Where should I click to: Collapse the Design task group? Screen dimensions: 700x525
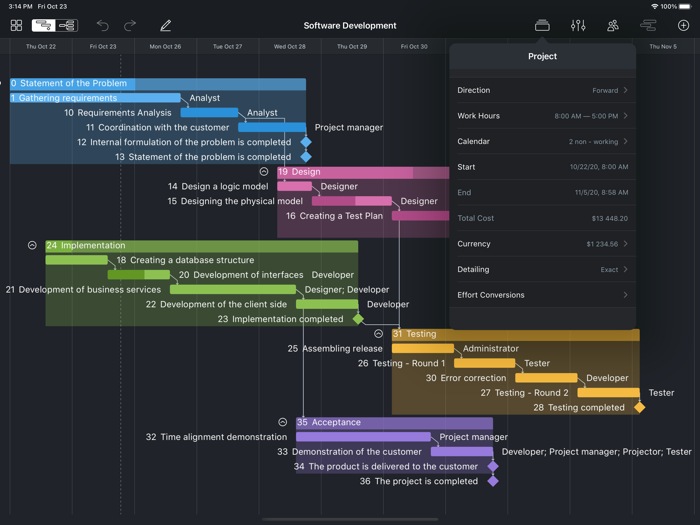pyautogui.click(x=264, y=172)
